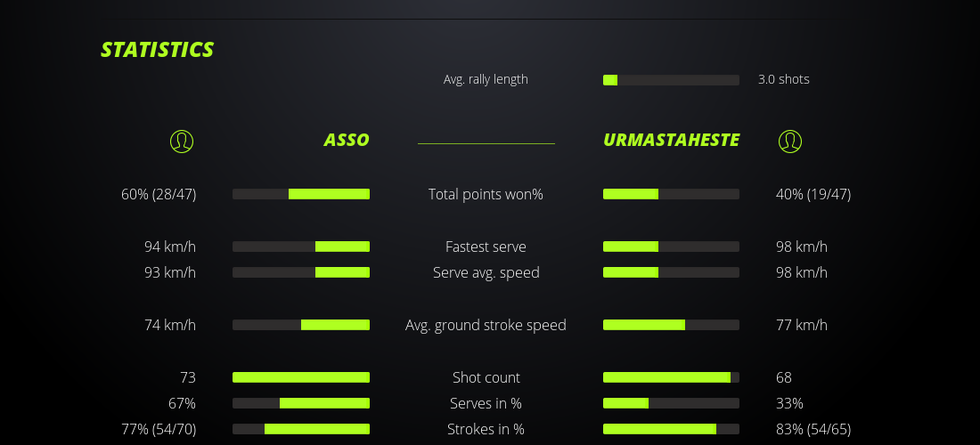This screenshot has height=445, width=980.
Task: Click ASSO's Avg. ground stroke speed bar
Action: (x=301, y=325)
